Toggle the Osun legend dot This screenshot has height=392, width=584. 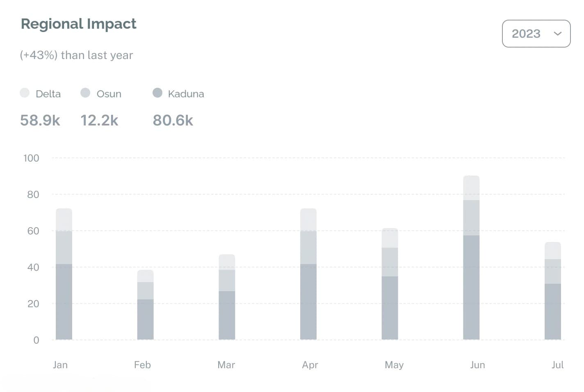point(85,93)
